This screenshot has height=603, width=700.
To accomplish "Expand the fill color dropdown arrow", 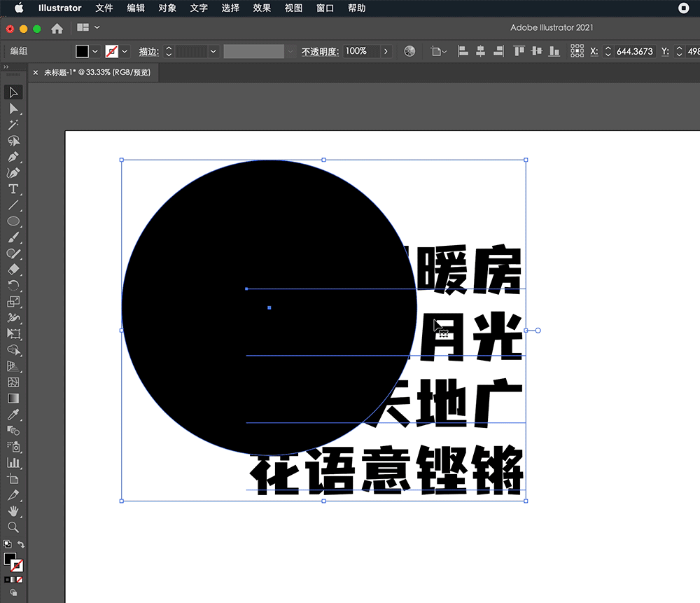I will 95,51.
